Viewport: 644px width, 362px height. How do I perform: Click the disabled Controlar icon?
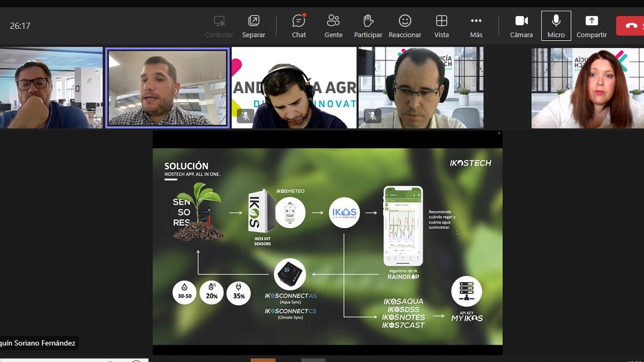pos(219,21)
